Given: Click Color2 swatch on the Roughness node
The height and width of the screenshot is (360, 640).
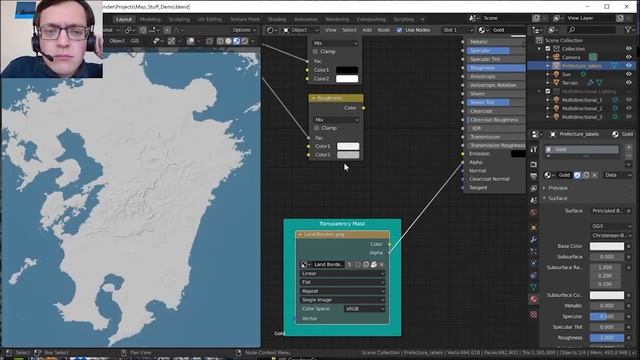Looking at the screenshot, I should click(x=348, y=155).
